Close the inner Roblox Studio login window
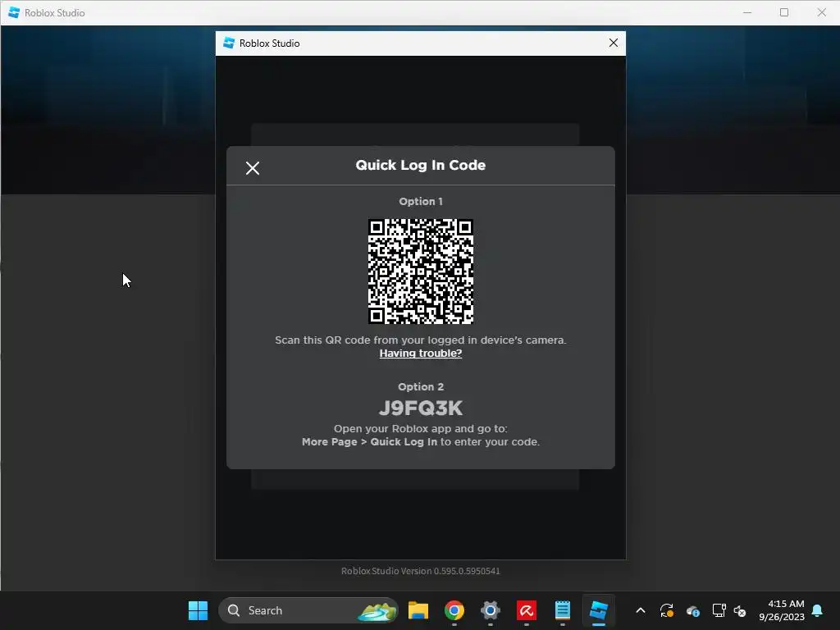 pos(614,43)
